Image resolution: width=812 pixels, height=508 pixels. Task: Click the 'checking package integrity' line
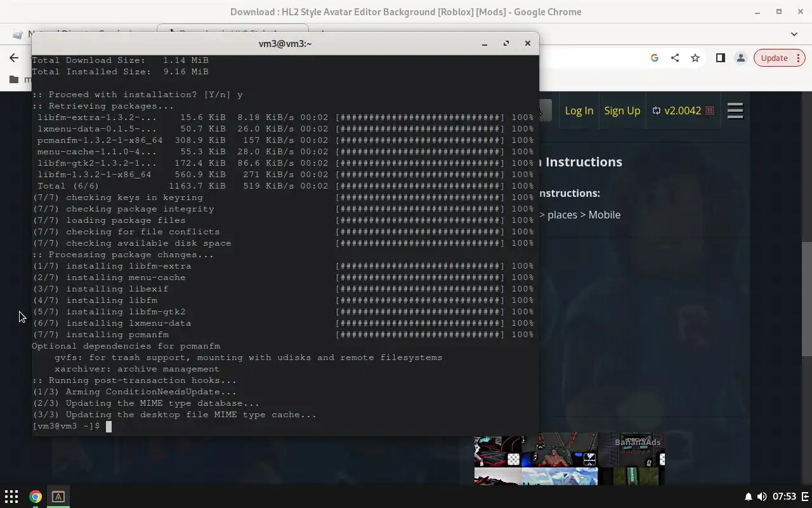point(283,209)
